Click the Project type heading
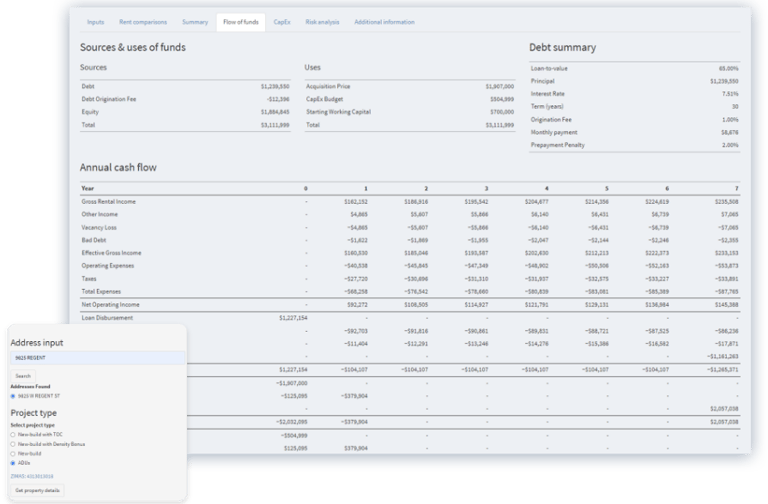Viewport: 768px width, 504px height. 33,413
